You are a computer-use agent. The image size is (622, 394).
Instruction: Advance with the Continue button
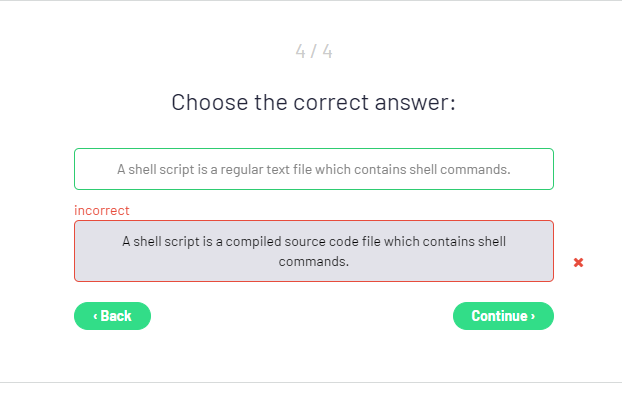point(503,316)
